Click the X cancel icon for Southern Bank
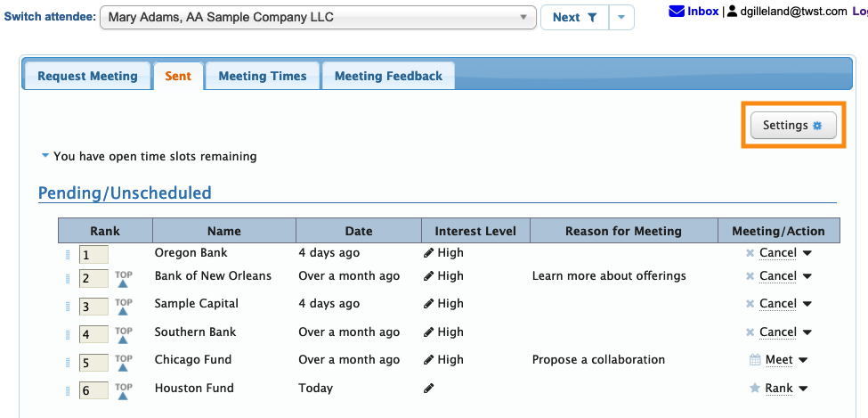868x418 pixels. click(750, 332)
